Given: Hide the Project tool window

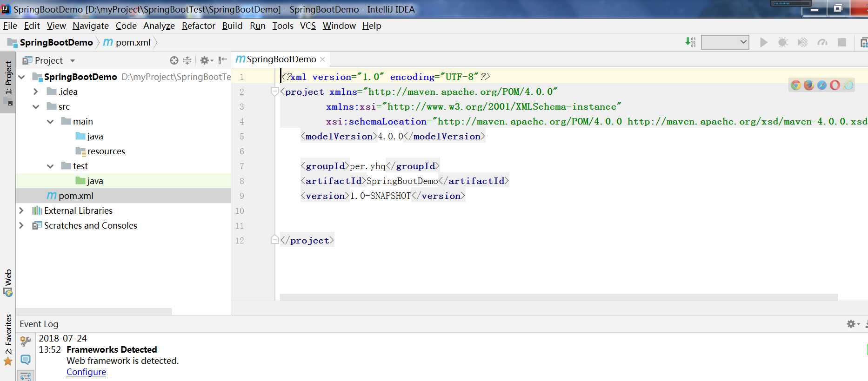Looking at the screenshot, I should 223,60.
